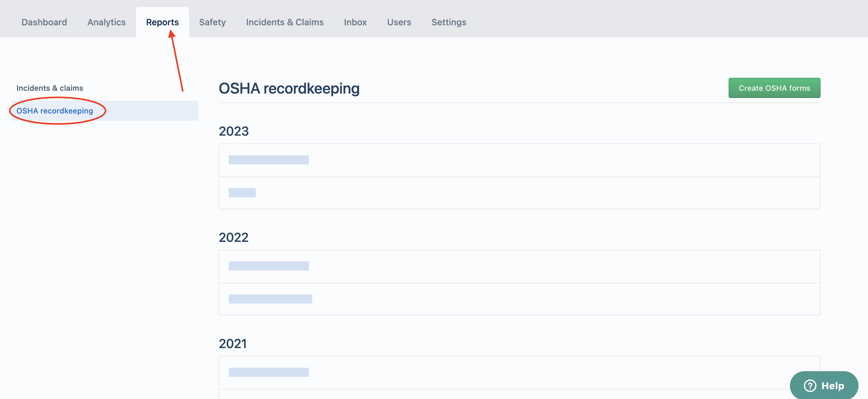Check the Inbox

355,22
